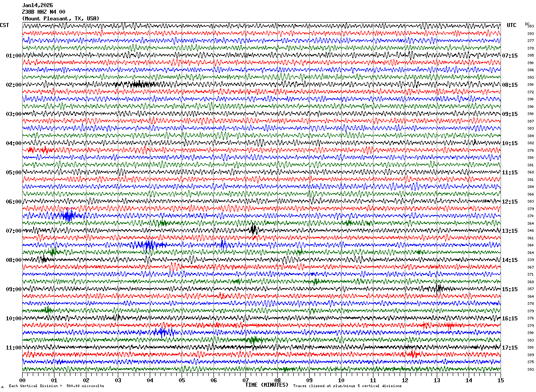Click the UTC time label "17:15"
This screenshot has width=536, height=392.
tap(510, 348)
